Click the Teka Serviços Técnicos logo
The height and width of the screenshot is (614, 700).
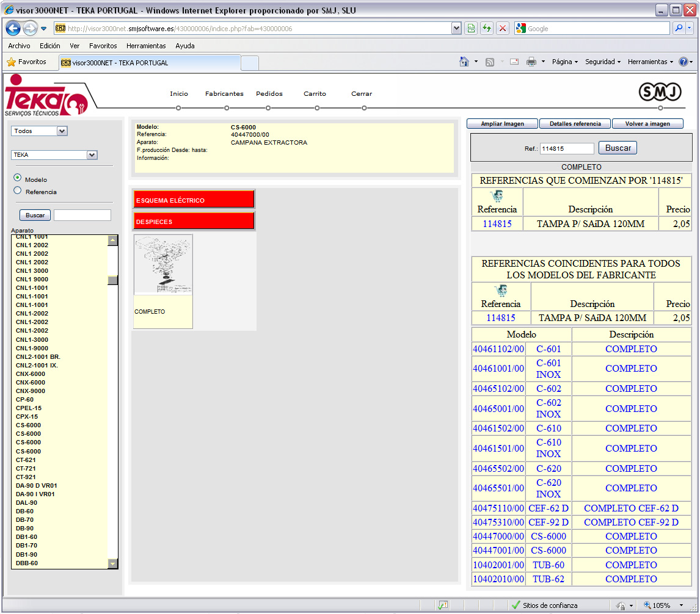click(46, 95)
